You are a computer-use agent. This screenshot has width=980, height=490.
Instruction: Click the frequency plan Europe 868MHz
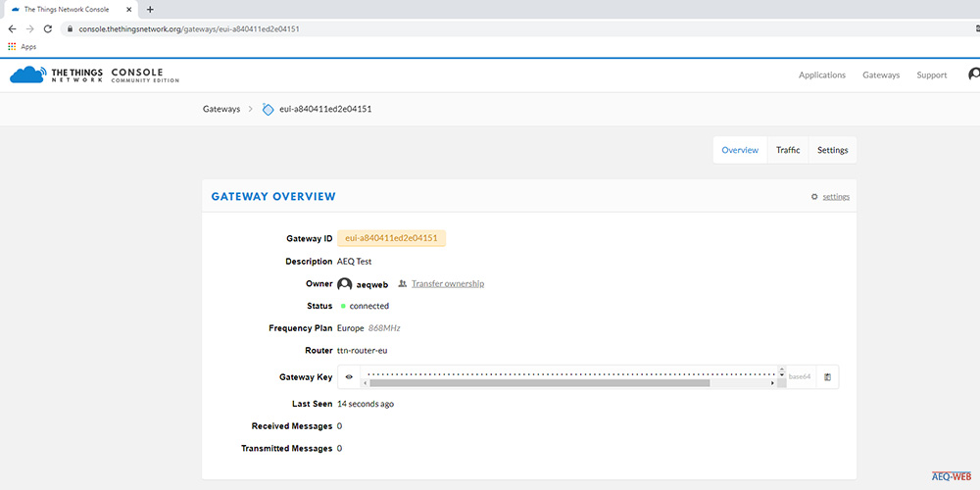pyautogui.click(x=368, y=328)
